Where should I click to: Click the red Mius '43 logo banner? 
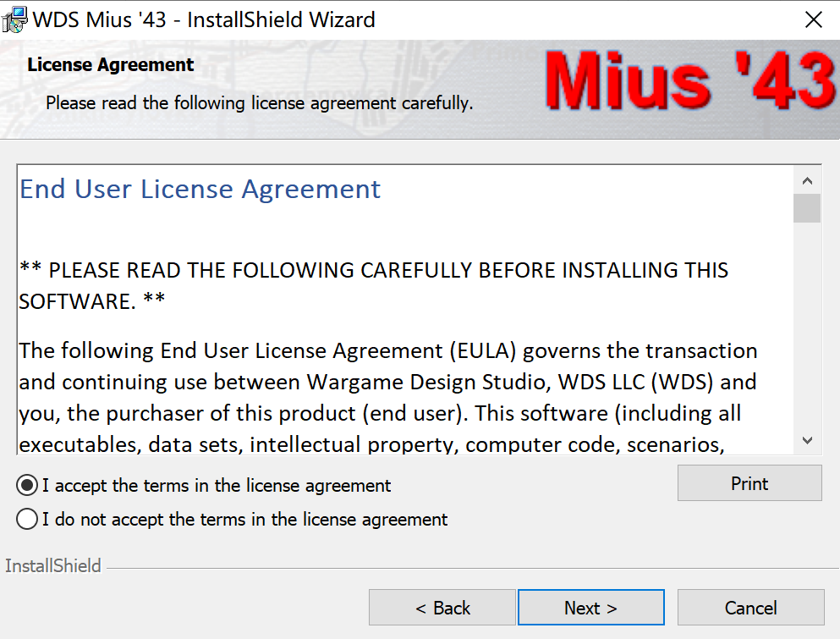tap(690, 80)
